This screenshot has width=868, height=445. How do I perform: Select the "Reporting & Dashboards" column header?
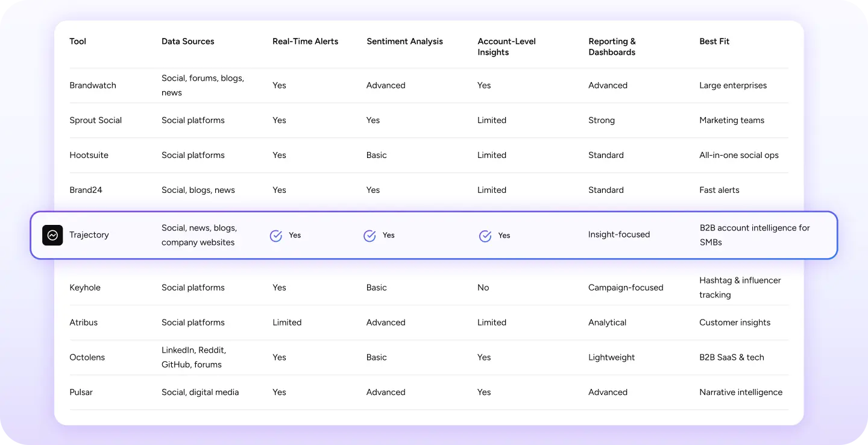[x=612, y=47]
